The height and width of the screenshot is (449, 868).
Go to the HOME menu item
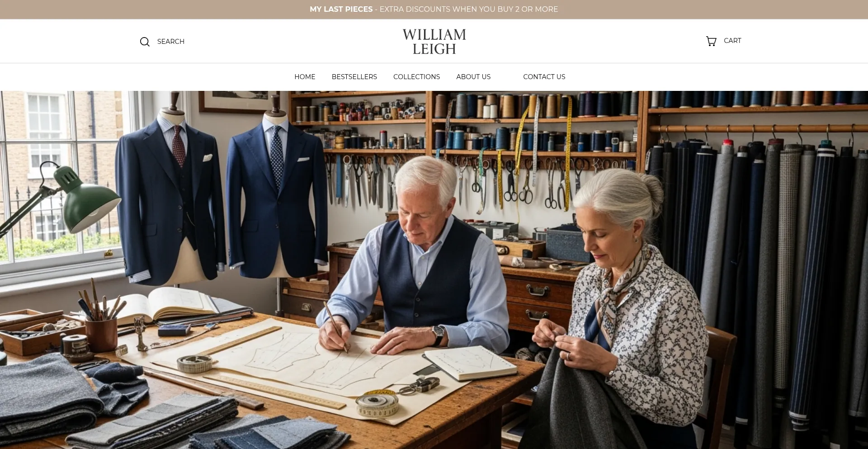305,77
